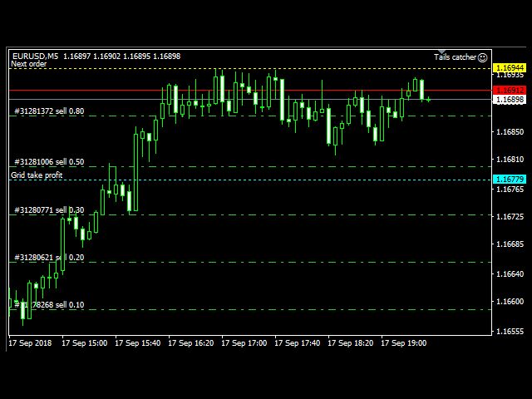The image size is (532, 399).
Task: Click the OHLC values 1.16897 1.16902 text
Action: pos(92,56)
